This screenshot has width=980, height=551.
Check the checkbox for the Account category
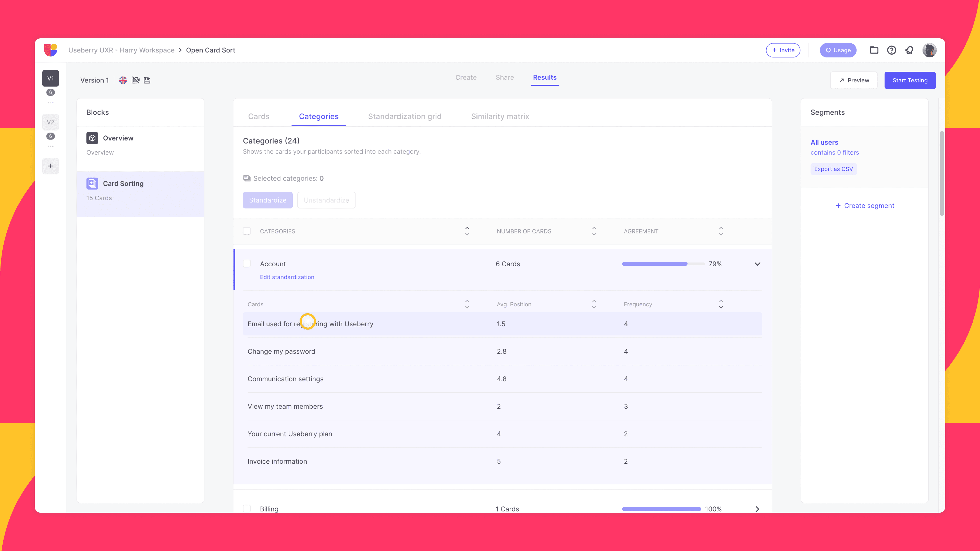247,264
